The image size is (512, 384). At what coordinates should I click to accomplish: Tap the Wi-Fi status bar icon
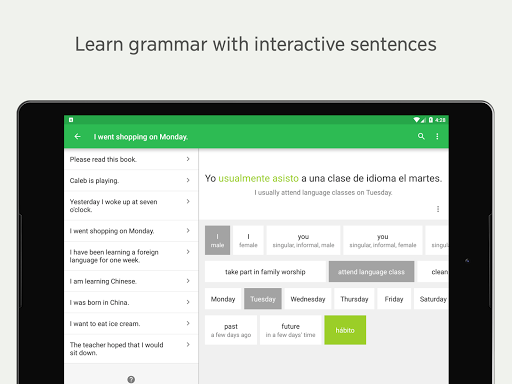pyautogui.click(x=417, y=120)
